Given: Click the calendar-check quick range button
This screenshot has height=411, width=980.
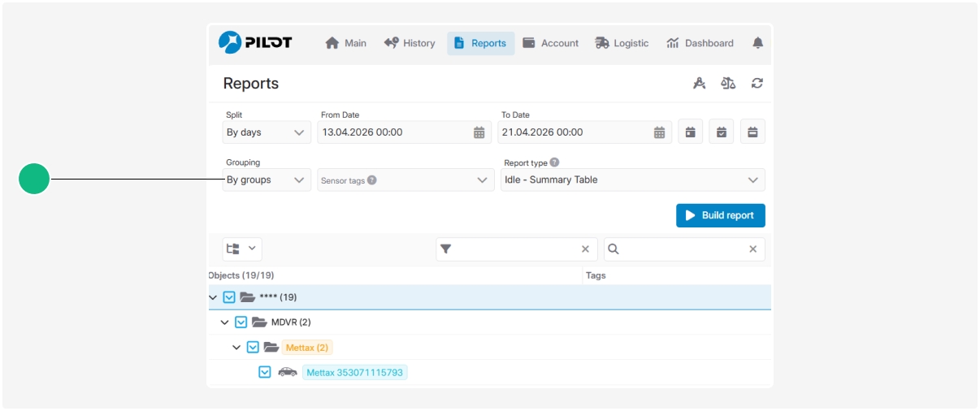Looking at the screenshot, I should click(722, 132).
